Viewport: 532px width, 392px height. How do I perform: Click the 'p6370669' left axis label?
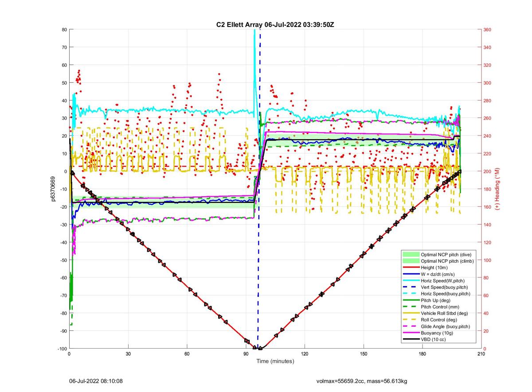(53, 189)
